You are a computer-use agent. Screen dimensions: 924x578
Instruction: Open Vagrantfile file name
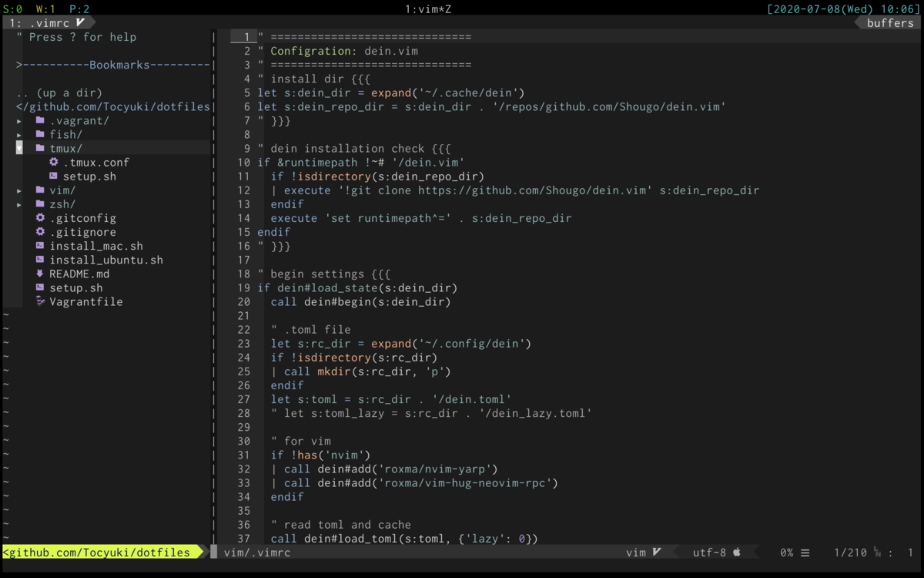86,301
